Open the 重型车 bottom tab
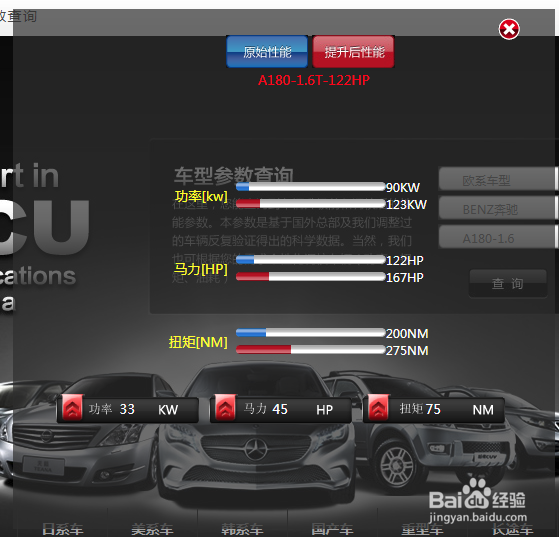The image size is (559, 537). (x=422, y=530)
